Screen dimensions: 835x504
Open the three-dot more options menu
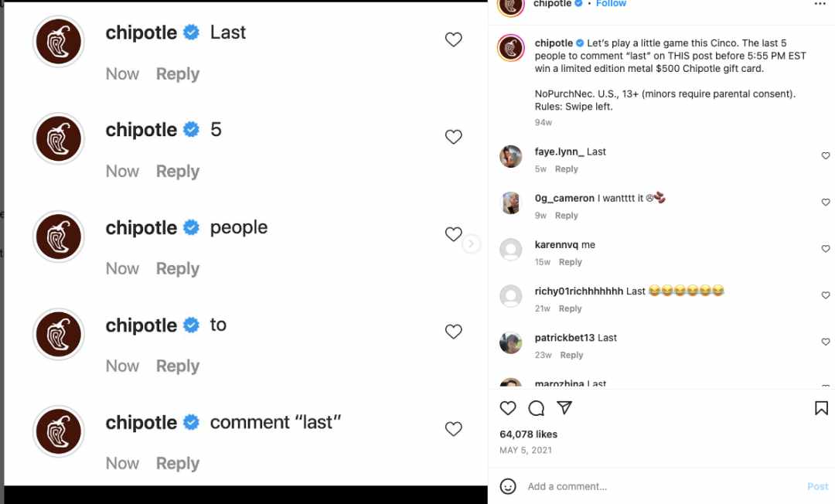pyautogui.click(x=820, y=4)
